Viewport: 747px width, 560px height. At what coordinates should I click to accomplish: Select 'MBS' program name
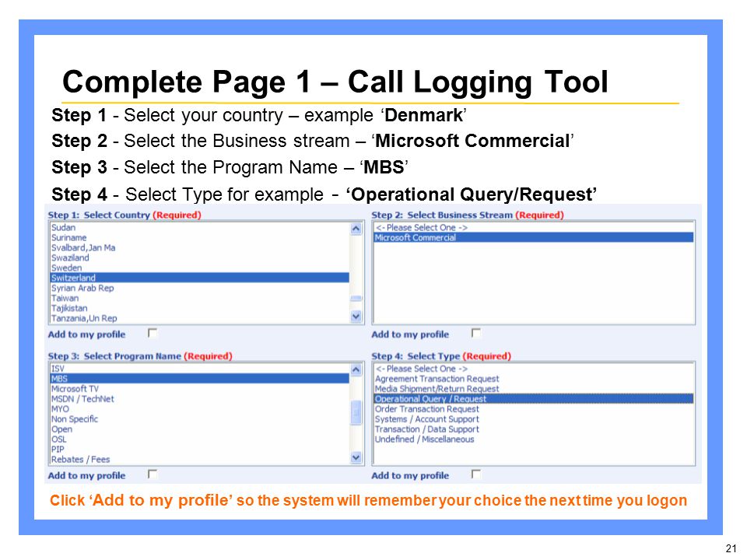200,379
